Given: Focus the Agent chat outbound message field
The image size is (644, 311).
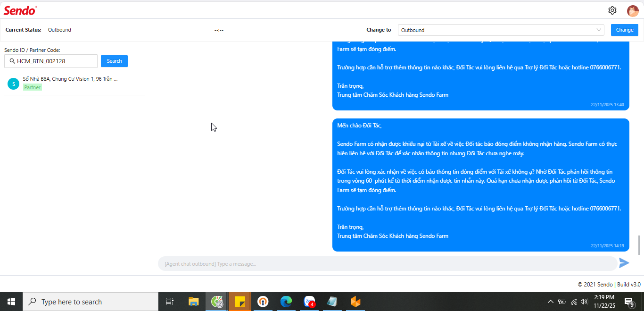Looking at the screenshot, I should click(387, 264).
